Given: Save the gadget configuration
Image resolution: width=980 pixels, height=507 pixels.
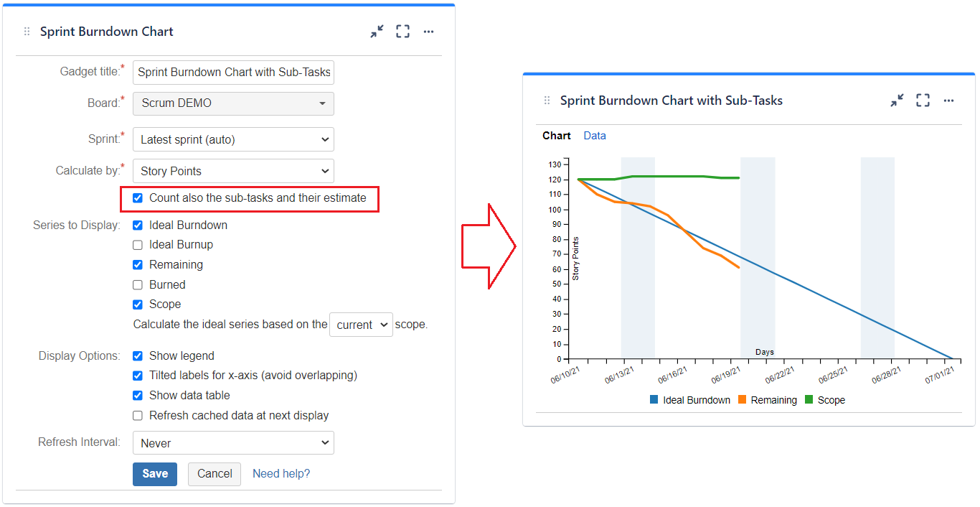Looking at the screenshot, I should (x=154, y=474).
